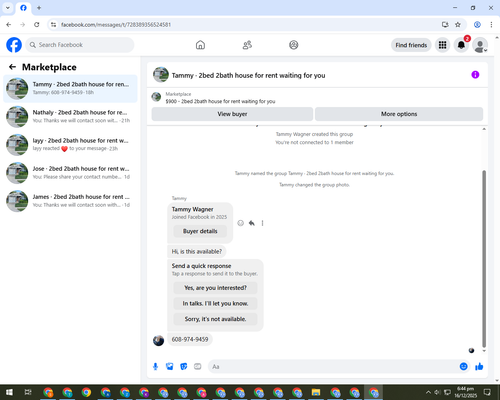Reload the page with browser refresh icon
The height and width of the screenshot is (400, 500).
click(x=37, y=25)
